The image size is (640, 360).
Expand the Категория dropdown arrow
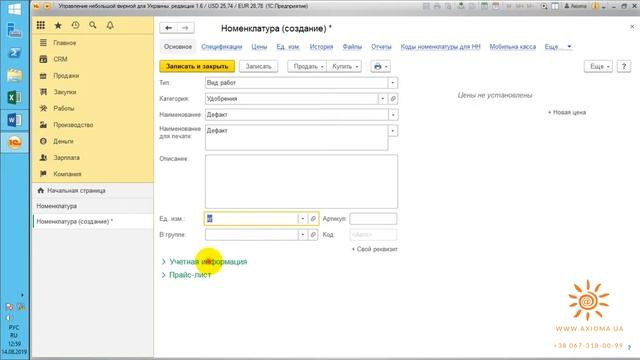(382, 99)
